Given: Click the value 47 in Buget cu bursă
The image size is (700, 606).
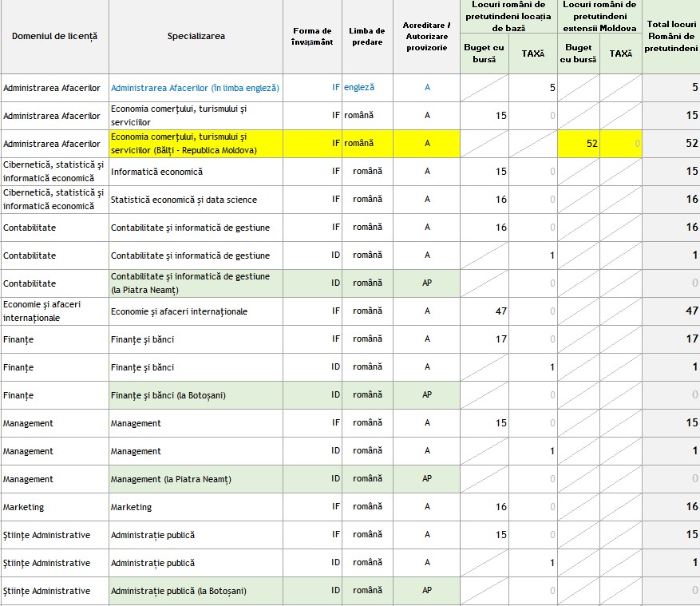Looking at the screenshot, I should pos(484,311).
